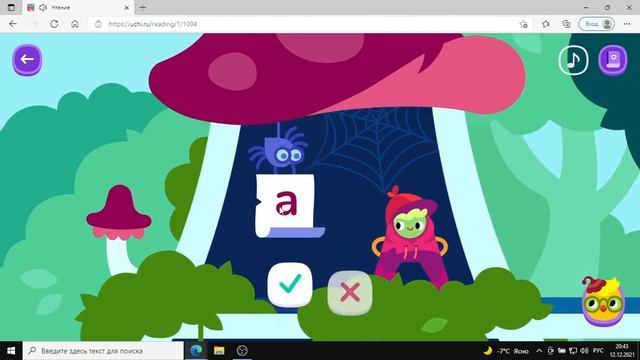Add this page to favorites

coord(524,24)
